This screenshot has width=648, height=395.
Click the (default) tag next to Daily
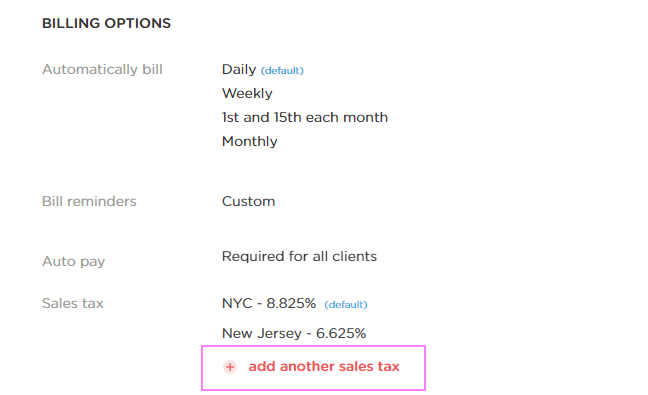coord(282,71)
